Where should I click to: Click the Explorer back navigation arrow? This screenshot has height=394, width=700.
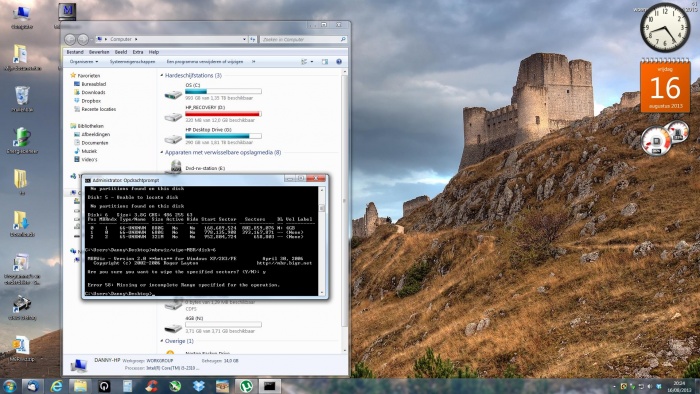click(x=70, y=39)
